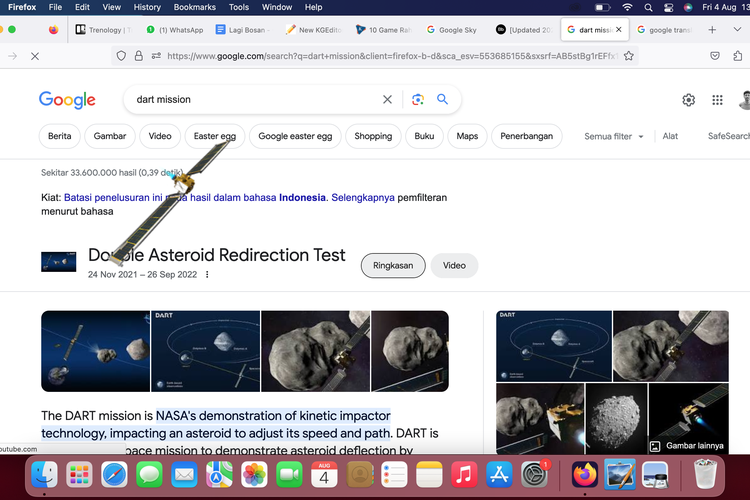Open Safari from the Dock
750x500 pixels.
pos(113,474)
